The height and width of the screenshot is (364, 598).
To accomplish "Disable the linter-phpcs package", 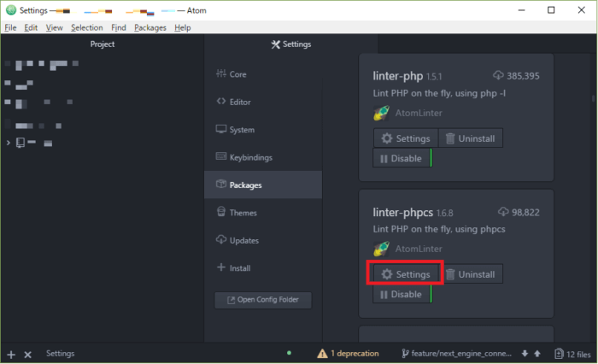I will (402, 294).
